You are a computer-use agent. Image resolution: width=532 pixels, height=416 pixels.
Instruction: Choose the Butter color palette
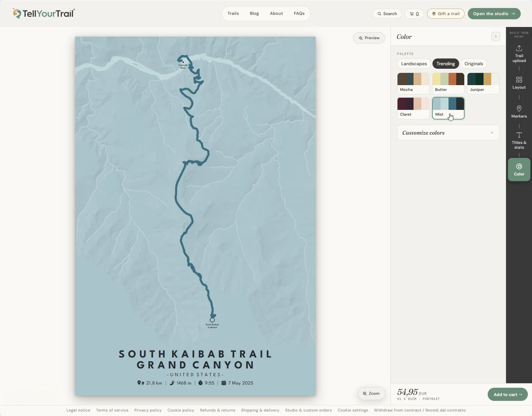(448, 83)
